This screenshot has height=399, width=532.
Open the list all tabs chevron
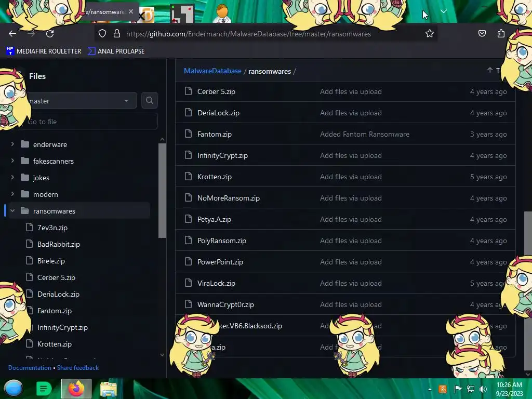(x=444, y=11)
